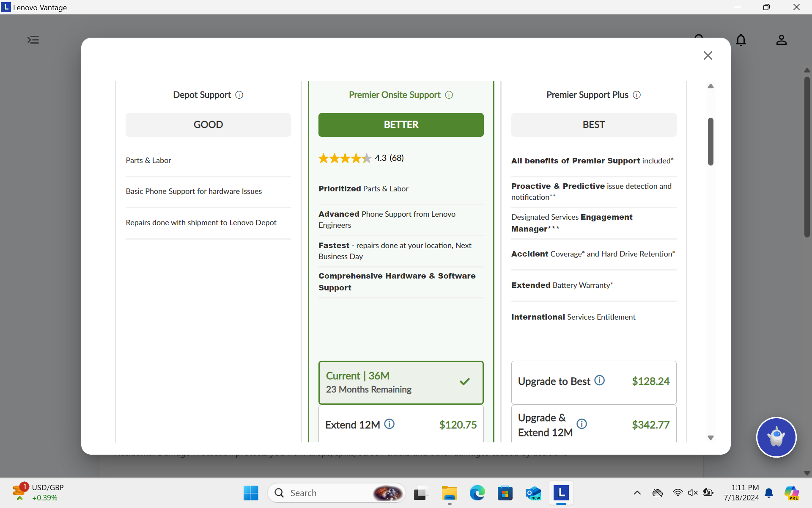Click info icon next to Extend 12M
The height and width of the screenshot is (508, 812).
coord(390,424)
